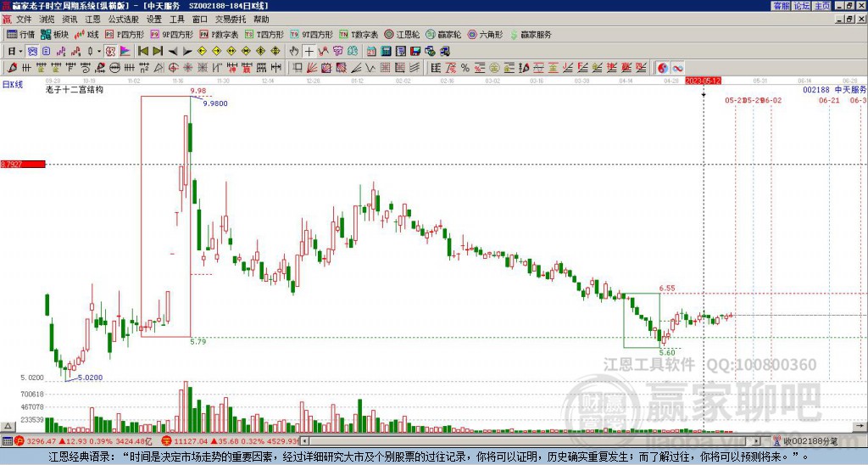Open the 9T四方形 tool
This screenshot has height=465, width=868.
(311, 34)
